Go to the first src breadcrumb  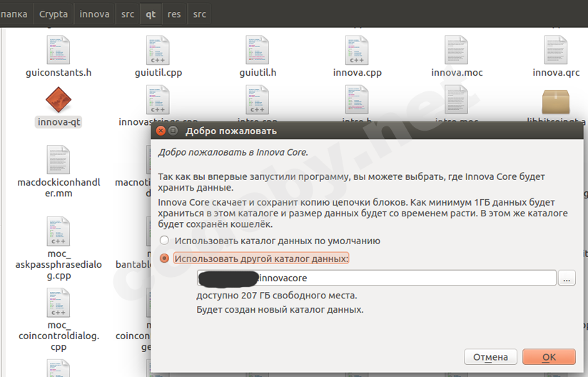128,14
